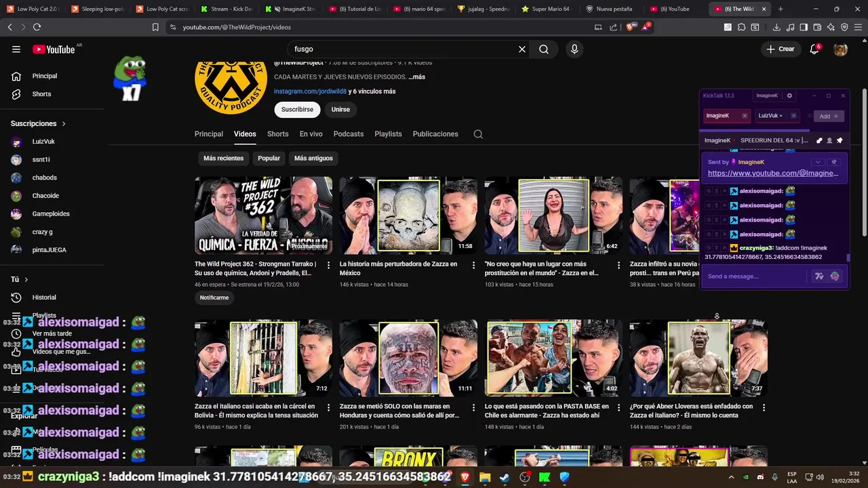Open KickTalk emote picker frog icon

pyautogui.click(x=835, y=276)
